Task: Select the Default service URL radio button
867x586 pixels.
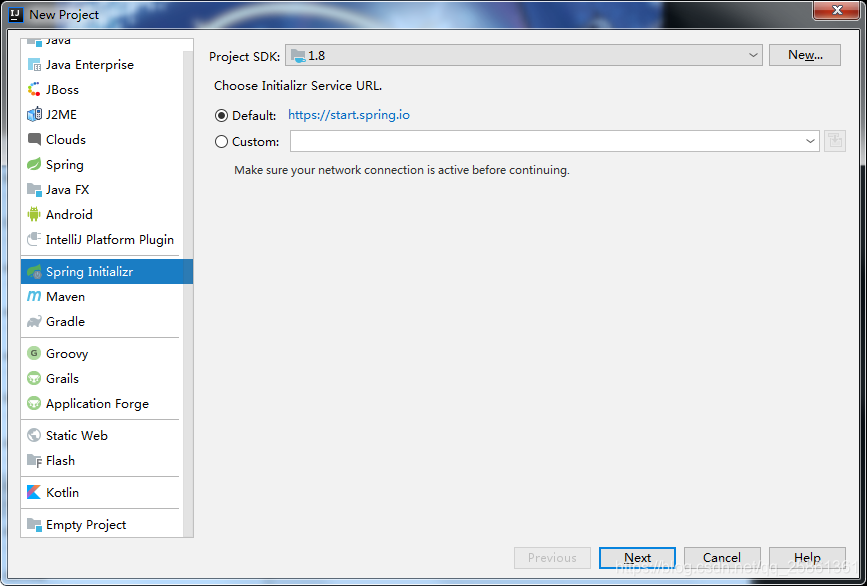Action: [221, 116]
